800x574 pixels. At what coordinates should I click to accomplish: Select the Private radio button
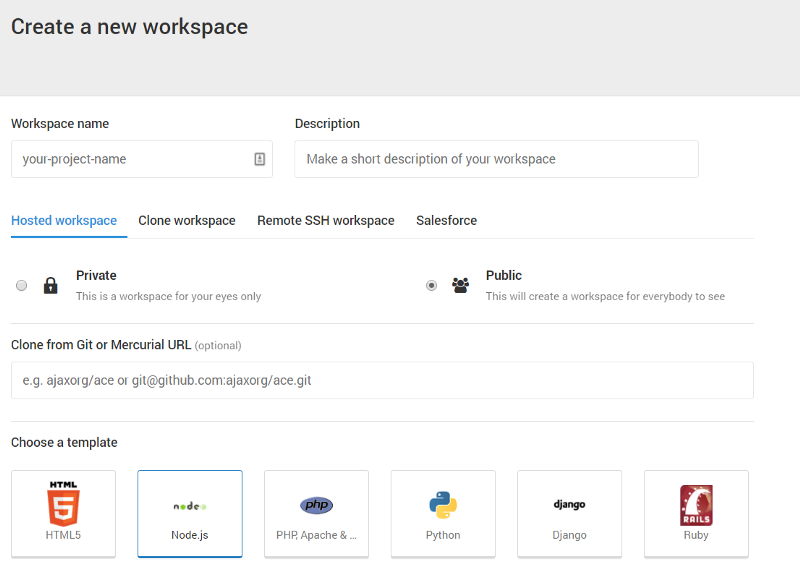coord(21,285)
